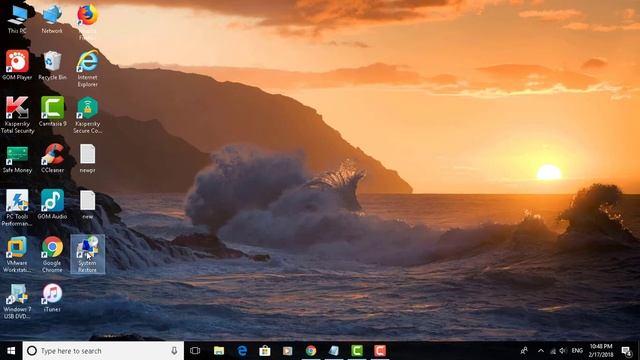Screen dimensions: 640x360
Task: Select the Mozilla Firefox desktop shortcut
Action: coord(87,21)
